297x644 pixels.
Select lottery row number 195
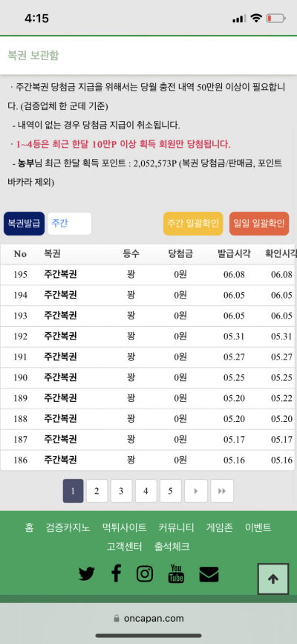(x=148, y=275)
